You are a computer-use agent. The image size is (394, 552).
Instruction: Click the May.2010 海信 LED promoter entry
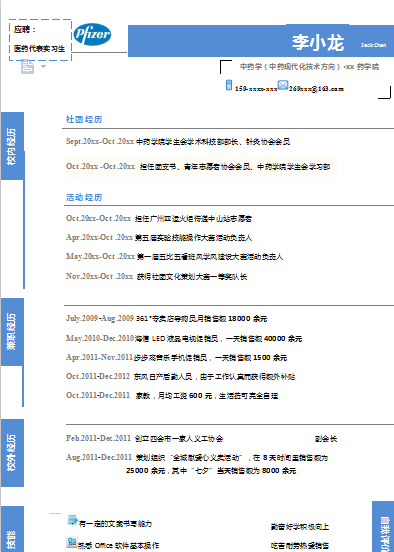point(184,339)
